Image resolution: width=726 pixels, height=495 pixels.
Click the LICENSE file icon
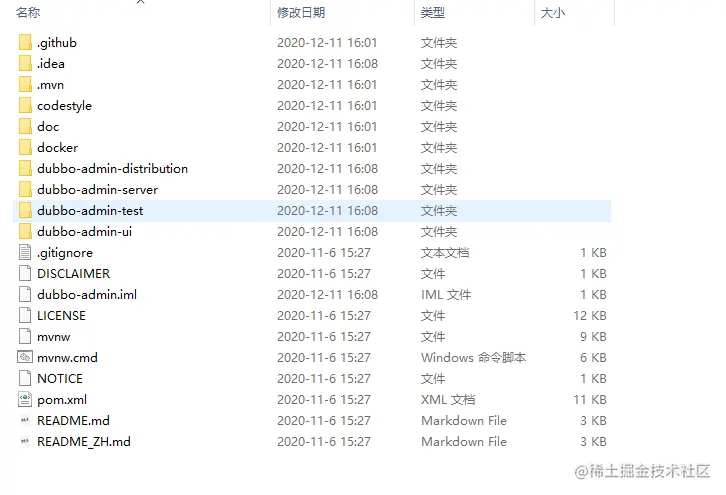pos(25,315)
